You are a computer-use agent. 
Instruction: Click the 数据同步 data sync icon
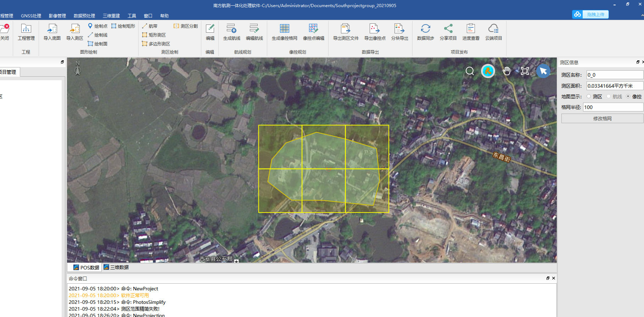425,29
